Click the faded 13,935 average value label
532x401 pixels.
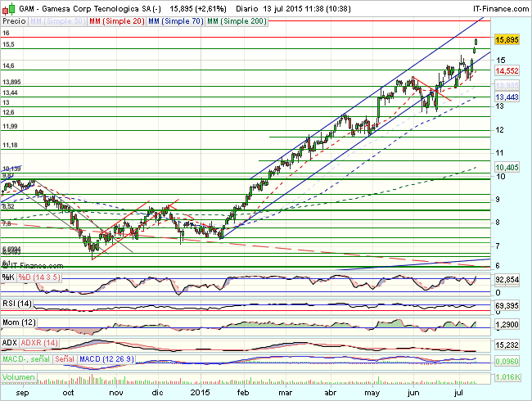pos(507,85)
